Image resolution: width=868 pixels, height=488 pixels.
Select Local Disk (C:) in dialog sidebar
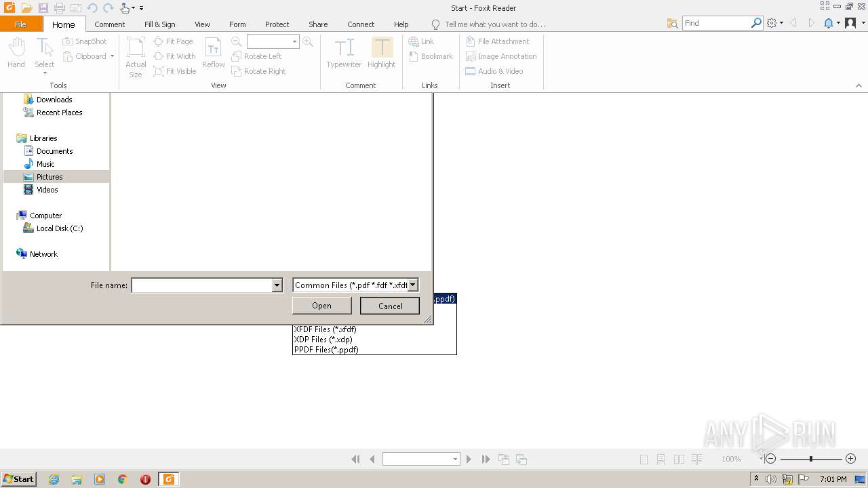[53, 228]
